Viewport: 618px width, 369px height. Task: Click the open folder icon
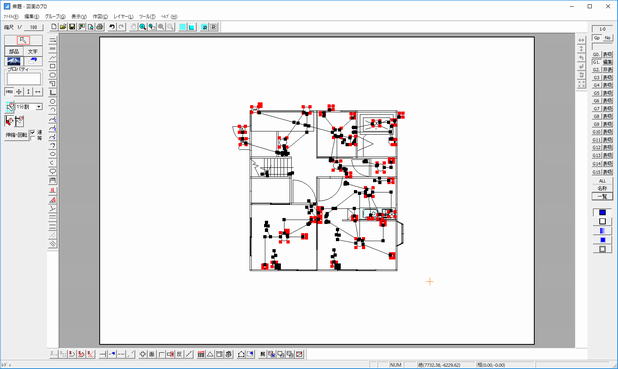[63, 27]
